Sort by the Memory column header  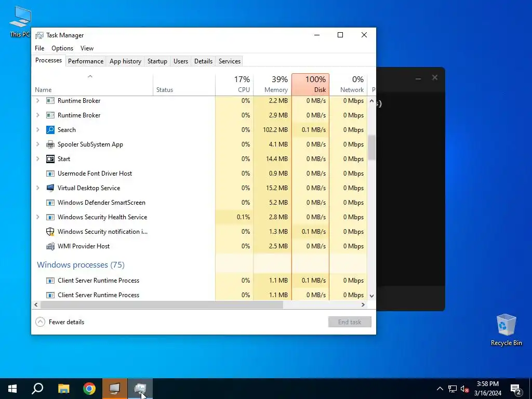[272, 85]
